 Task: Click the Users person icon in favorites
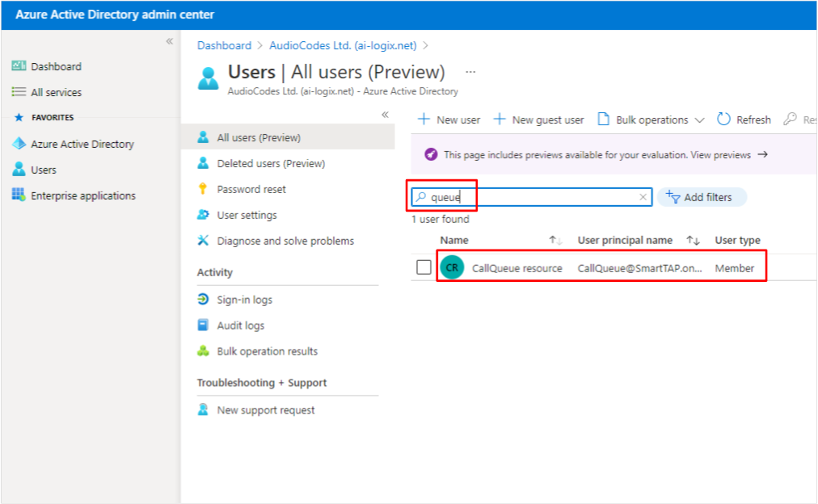coord(19,169)
